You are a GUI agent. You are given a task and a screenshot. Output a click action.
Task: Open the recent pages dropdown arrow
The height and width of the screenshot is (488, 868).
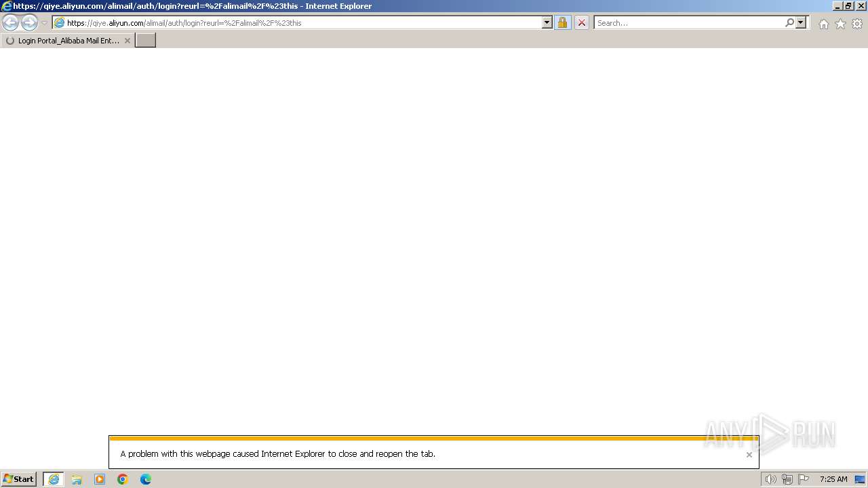click(44, 23)
